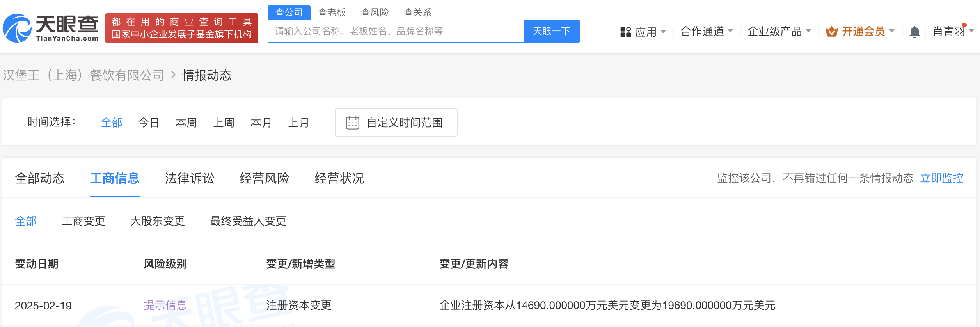Click the VIP crown icon
The image size is (980, 327).
(831, 32)
